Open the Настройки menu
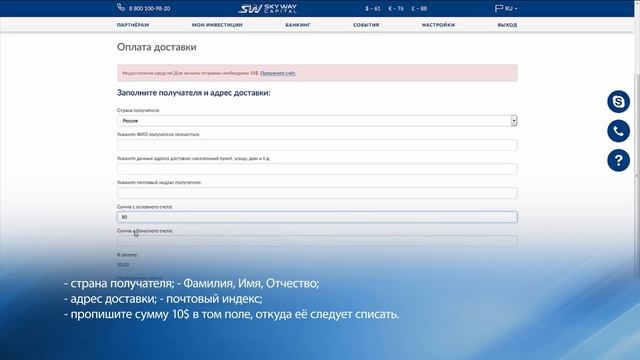This screenshot has height=360, width=640. tap(438, 25)
